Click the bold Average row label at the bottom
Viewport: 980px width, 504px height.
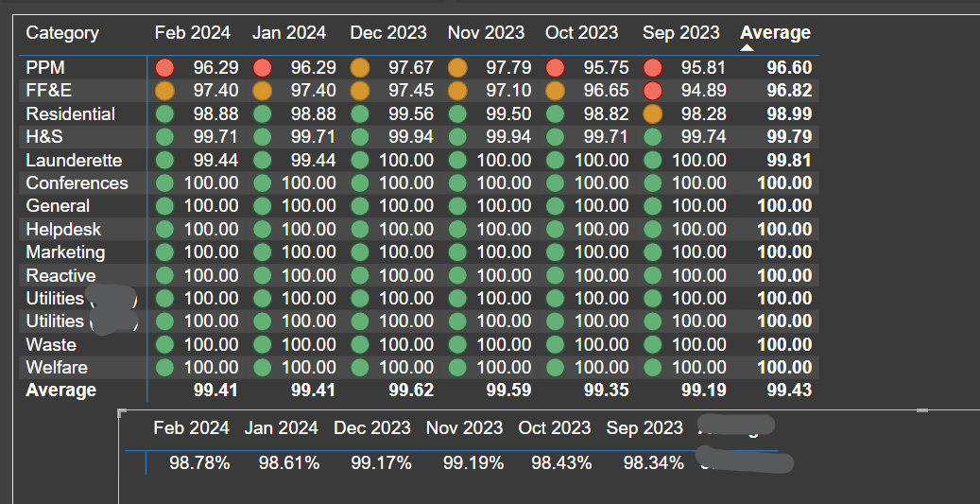click(x=60, y=391)
